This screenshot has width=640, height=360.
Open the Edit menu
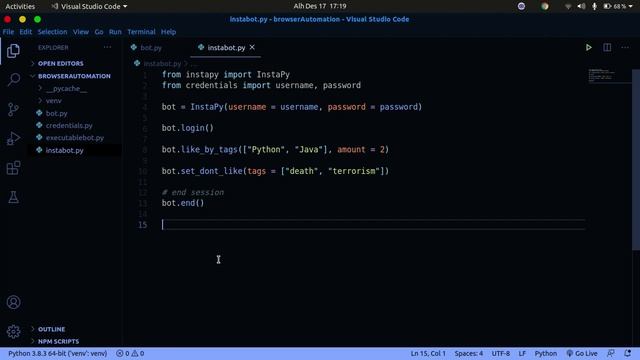[26, 32]
